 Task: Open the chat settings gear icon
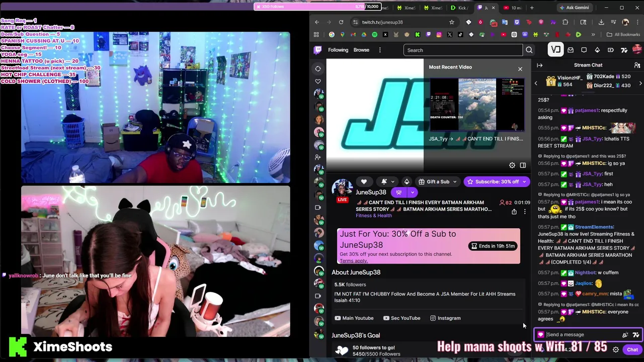pos(616,349)
